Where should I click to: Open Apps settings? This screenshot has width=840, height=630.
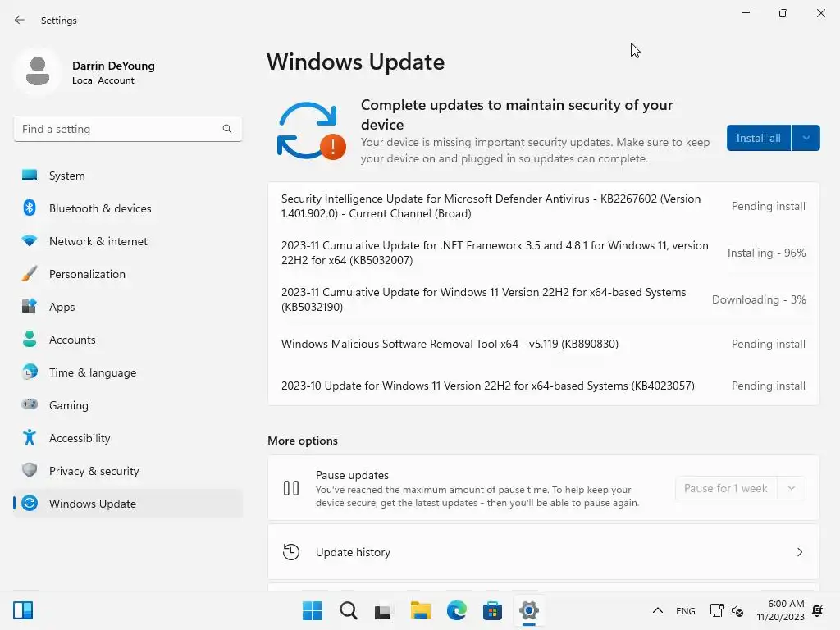pyautogui.click(x=127, y=306)
